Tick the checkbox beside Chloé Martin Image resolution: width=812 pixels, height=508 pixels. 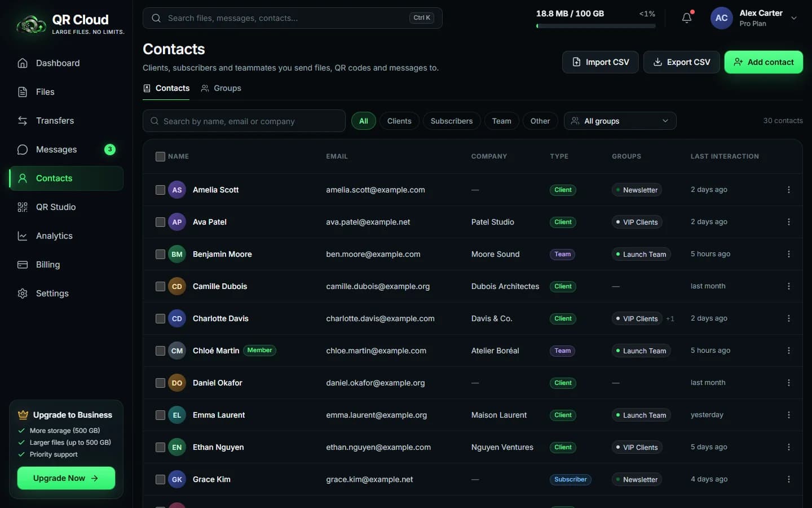[x=160, y=351]
